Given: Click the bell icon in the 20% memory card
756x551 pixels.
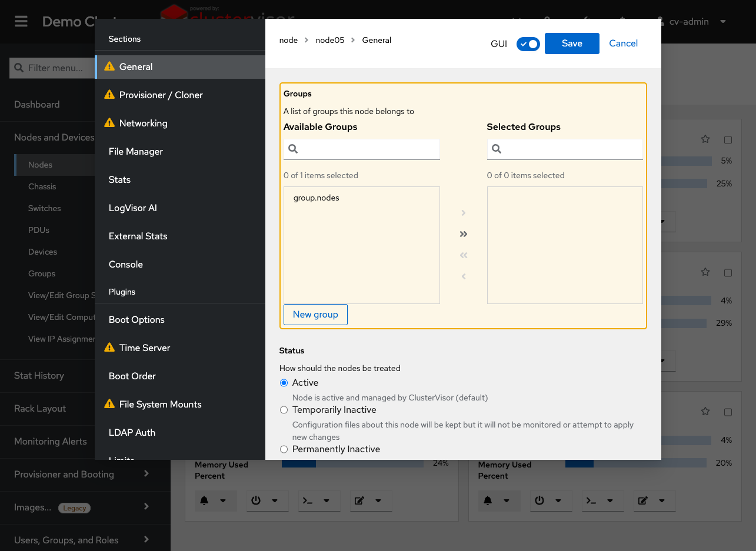Looking at the screenshot, I should tap(488, 500).
